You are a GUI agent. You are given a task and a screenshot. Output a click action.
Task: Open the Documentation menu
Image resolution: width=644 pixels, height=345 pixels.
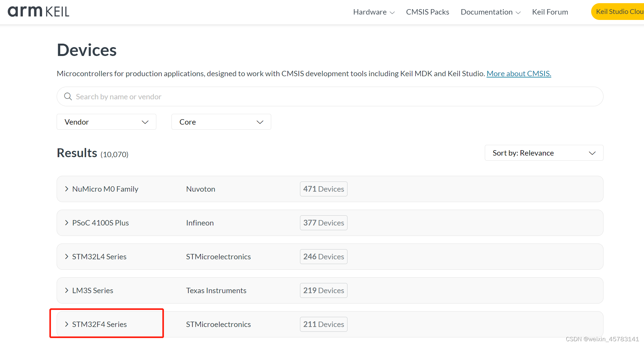click(x=490, y=12)
